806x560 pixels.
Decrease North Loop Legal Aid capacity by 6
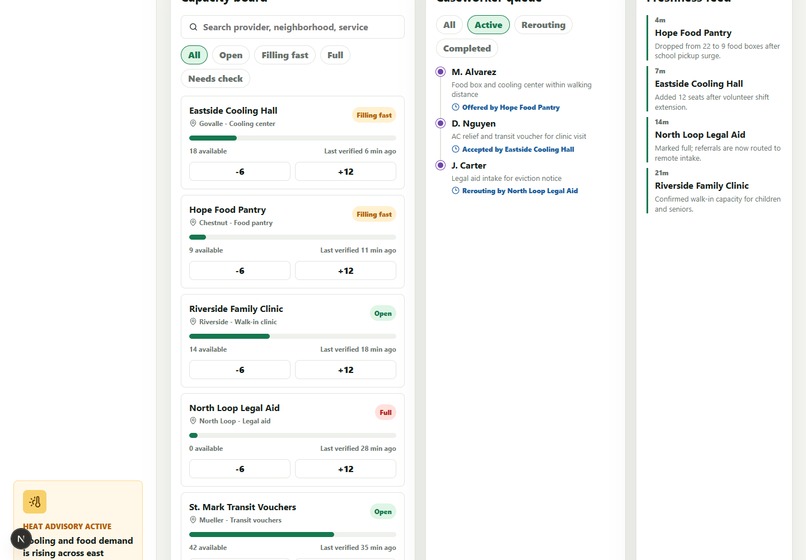(x=240, y=469)
